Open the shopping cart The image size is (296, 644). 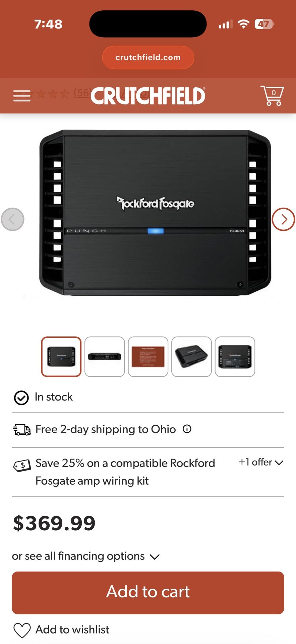272,96
